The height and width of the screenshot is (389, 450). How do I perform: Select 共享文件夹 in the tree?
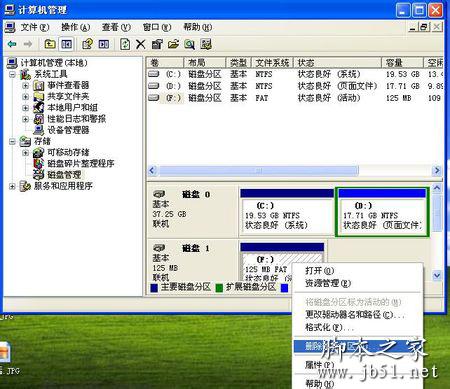click(x=68, y=97)
